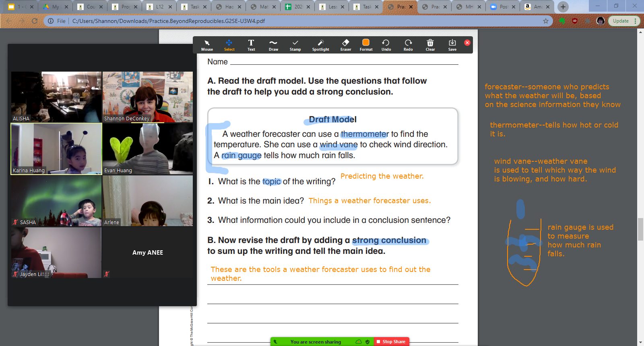
Task: Select Karina Huang's video thumbnail
Action: coord(56,149)
